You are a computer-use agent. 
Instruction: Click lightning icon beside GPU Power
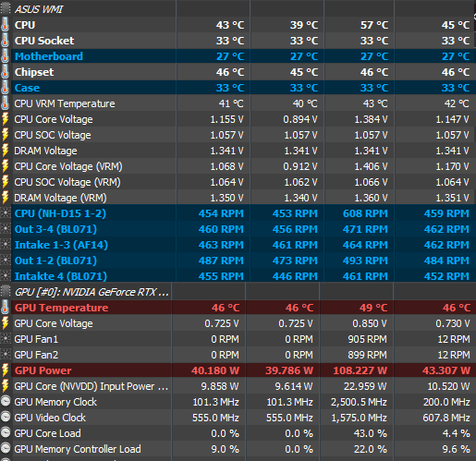(x=5, y=370)
